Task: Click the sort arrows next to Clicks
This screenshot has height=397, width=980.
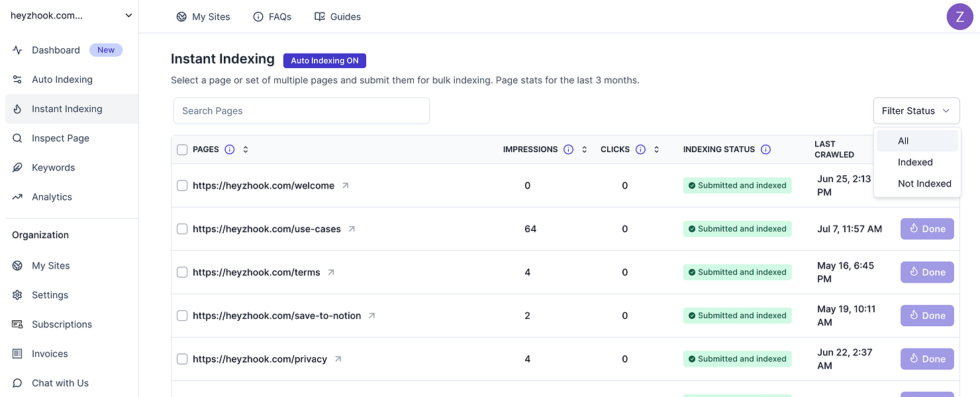Action: [x=656, y=150]
